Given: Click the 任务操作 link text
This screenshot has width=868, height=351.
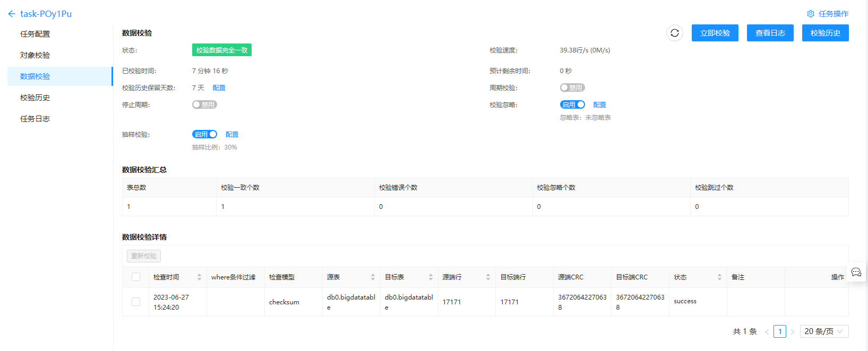Looking at the screenshot, I should point(833,14).
